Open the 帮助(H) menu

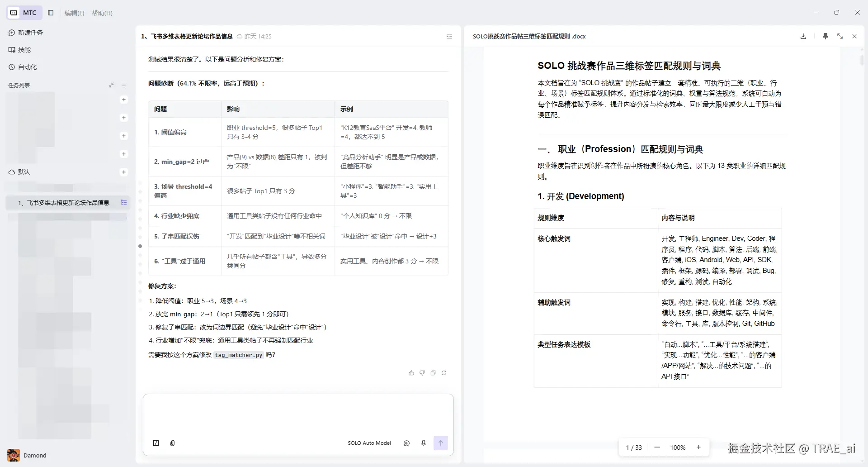tap(102, 13)
